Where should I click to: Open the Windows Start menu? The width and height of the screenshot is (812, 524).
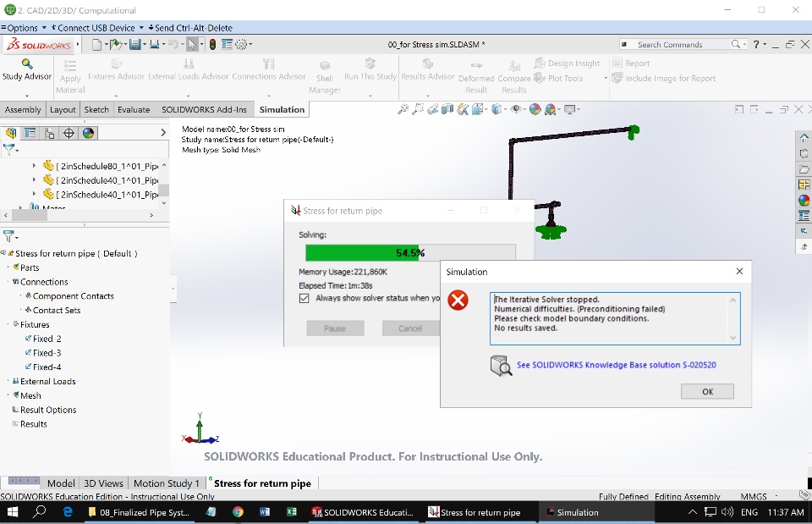(12, 512)
